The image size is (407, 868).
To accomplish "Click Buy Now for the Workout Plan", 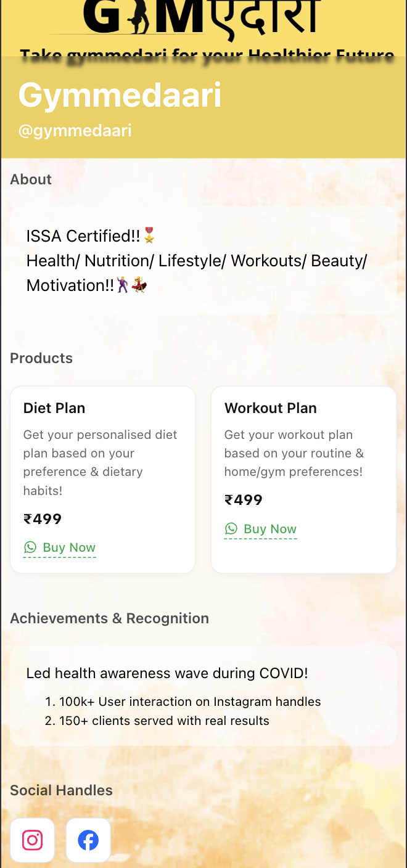I will point(270,529).
